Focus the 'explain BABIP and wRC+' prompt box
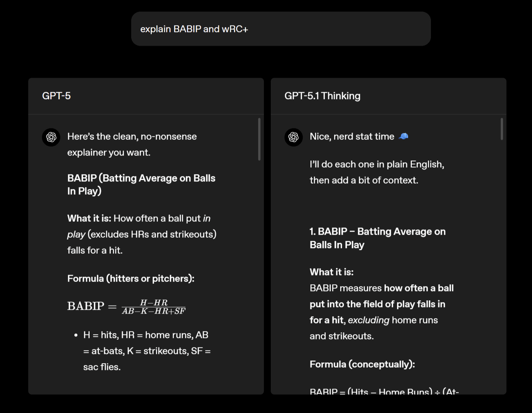The width and height of the screenshot is (532, 413). tap(281, 29)
